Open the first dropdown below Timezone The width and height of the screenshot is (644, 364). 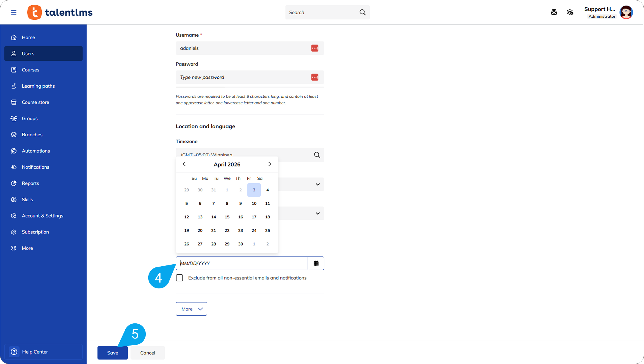(x=318, y=184)
